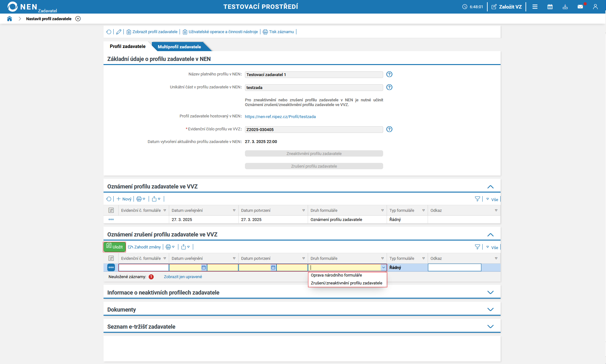The height and width of the screenshot is (364, 606).
Task: Click the home icon in breadcrumb
Action: [9, 19]
